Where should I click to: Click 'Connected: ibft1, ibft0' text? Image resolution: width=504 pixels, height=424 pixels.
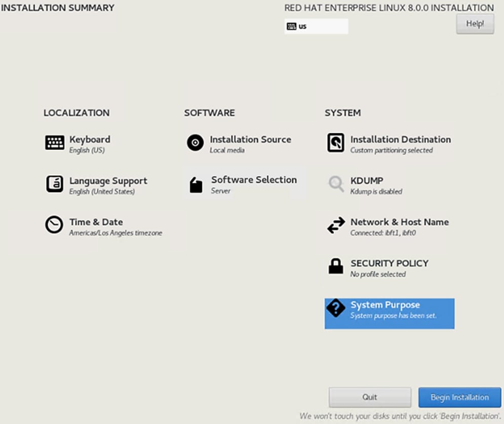(x=383, y=233)
